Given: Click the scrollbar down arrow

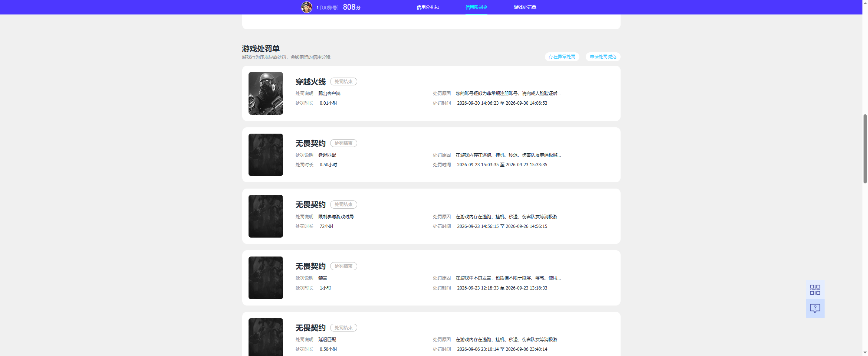Looking at the screenshot, I should pos(865,353).
